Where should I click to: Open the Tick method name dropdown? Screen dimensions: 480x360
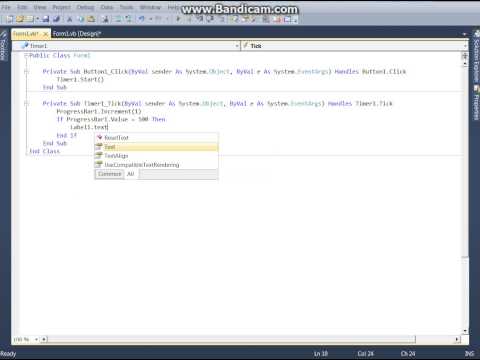coord(466,46)
